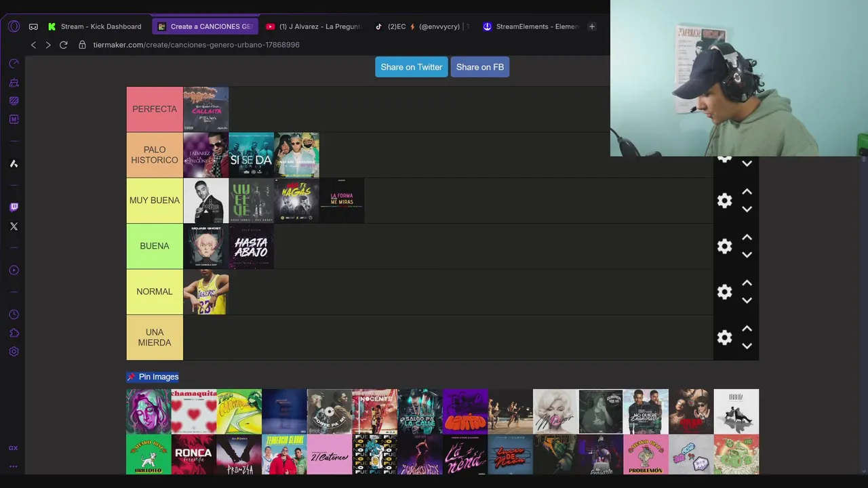Select the SI SE DA cover thumbnail

point(251,155)
